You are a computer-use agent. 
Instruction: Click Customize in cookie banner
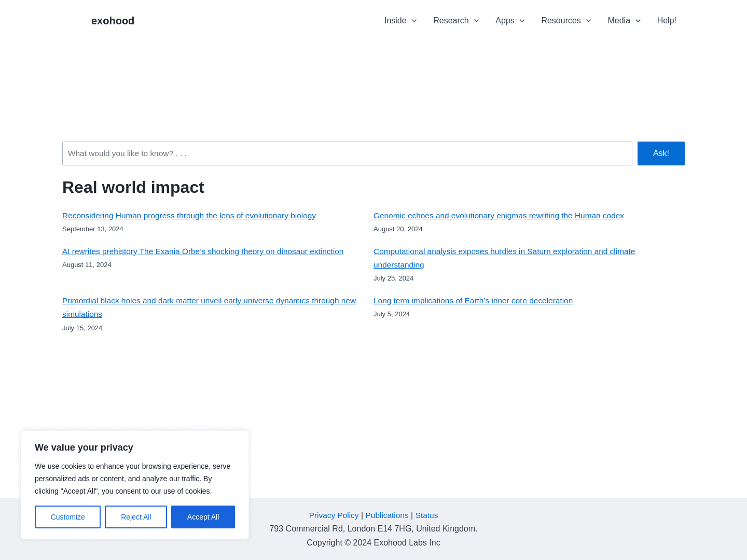click(67, 517)
